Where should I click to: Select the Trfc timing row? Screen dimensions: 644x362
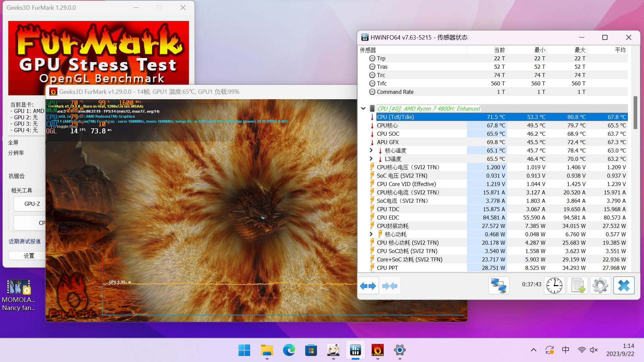[x=498, y=83]
